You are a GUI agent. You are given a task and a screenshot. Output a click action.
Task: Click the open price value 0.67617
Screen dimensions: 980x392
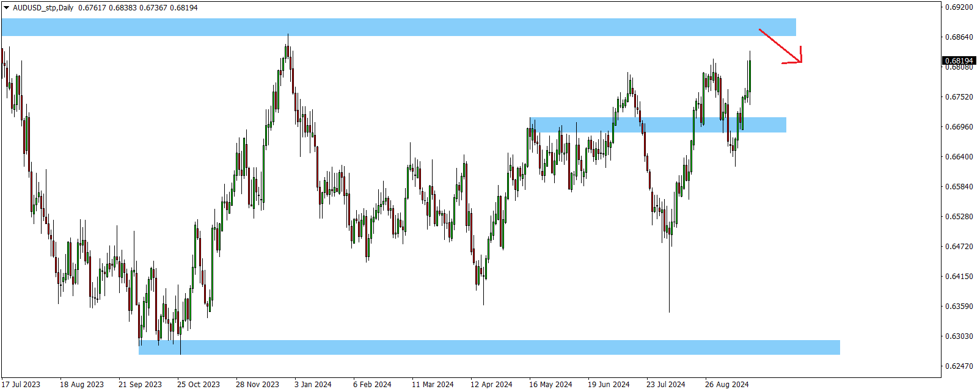(x=92, y=8)
